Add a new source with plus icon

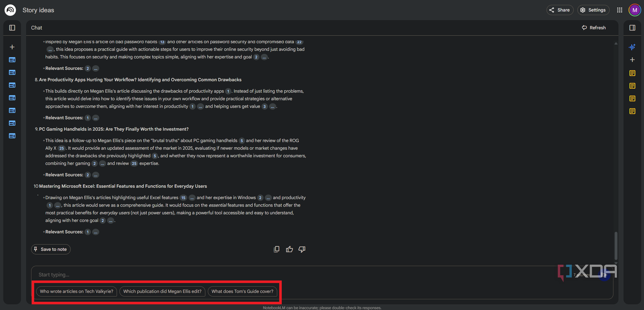point(12,47)
